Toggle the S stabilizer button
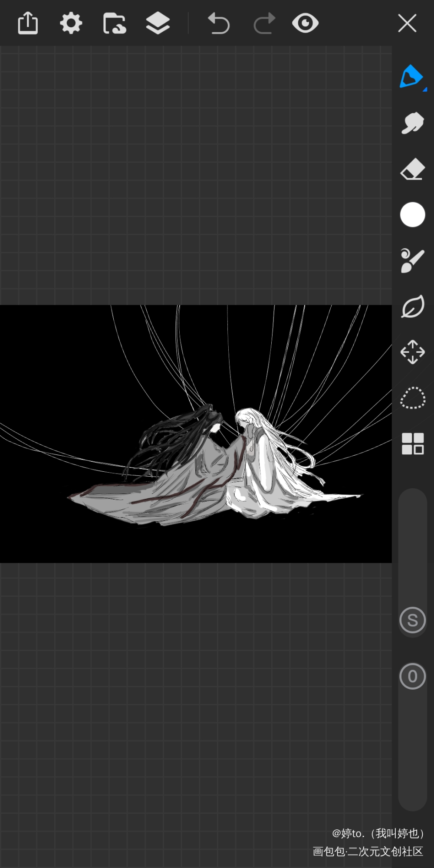Viewport: 434px width, 868px height. pyautogui.click(x=412, y=620)
